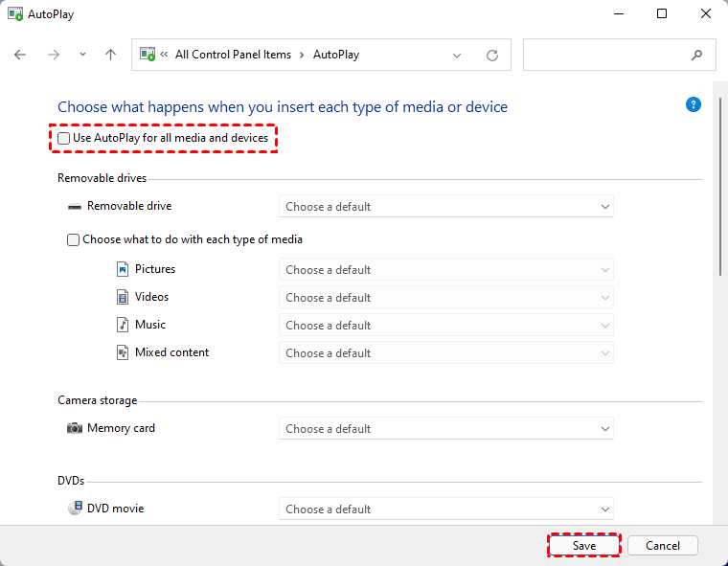Image resolution: width=728 pixels, height=566 pixels.
Task: Click the search magnifier icon
Action: click(x=696, y=56)
